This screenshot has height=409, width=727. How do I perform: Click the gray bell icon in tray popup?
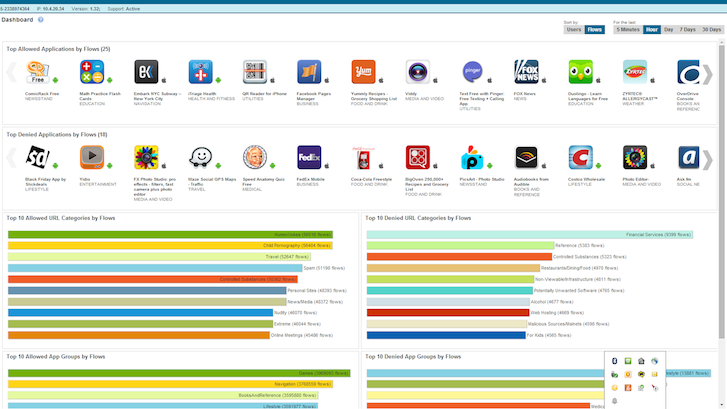pyautogui.click(x=615, y=401)
